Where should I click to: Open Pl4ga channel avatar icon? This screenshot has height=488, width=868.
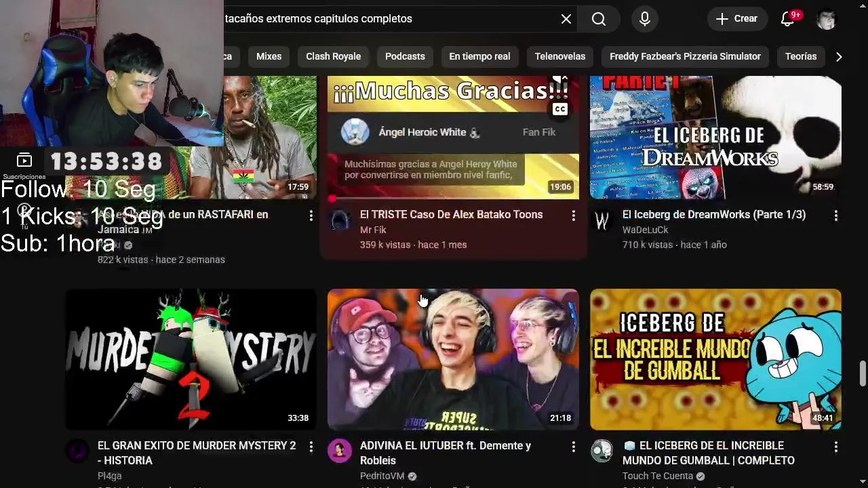(x=77, y=451)
